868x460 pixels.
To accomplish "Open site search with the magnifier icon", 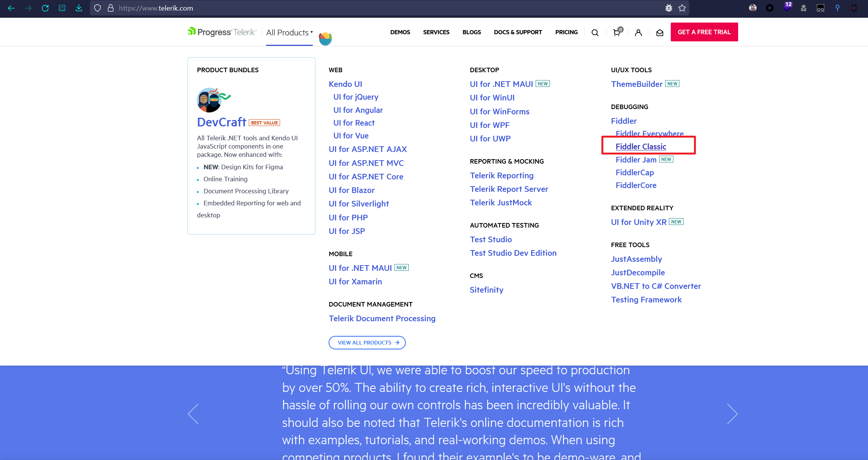I will click(595, 33).
